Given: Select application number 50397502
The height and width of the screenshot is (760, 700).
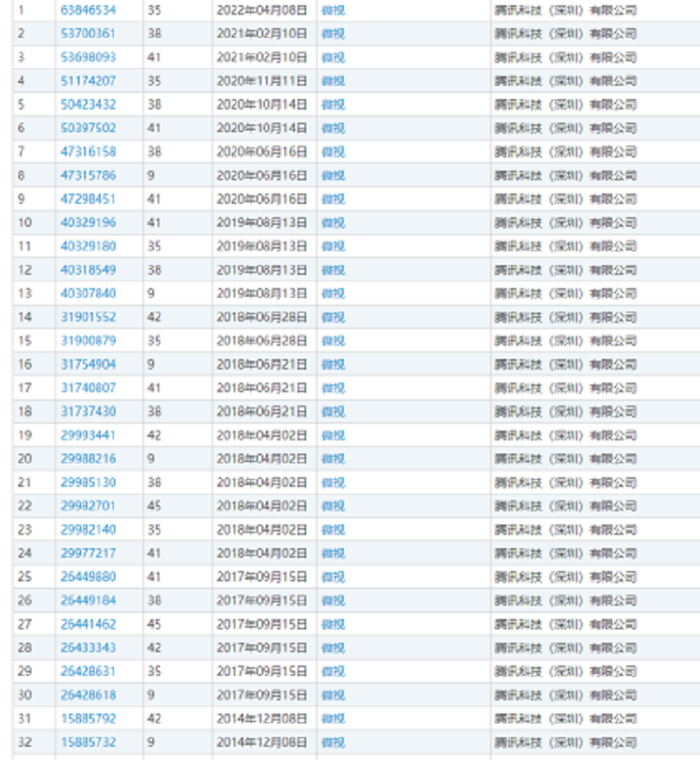Looking at the screenshot, I should click(x=87, y=129).
